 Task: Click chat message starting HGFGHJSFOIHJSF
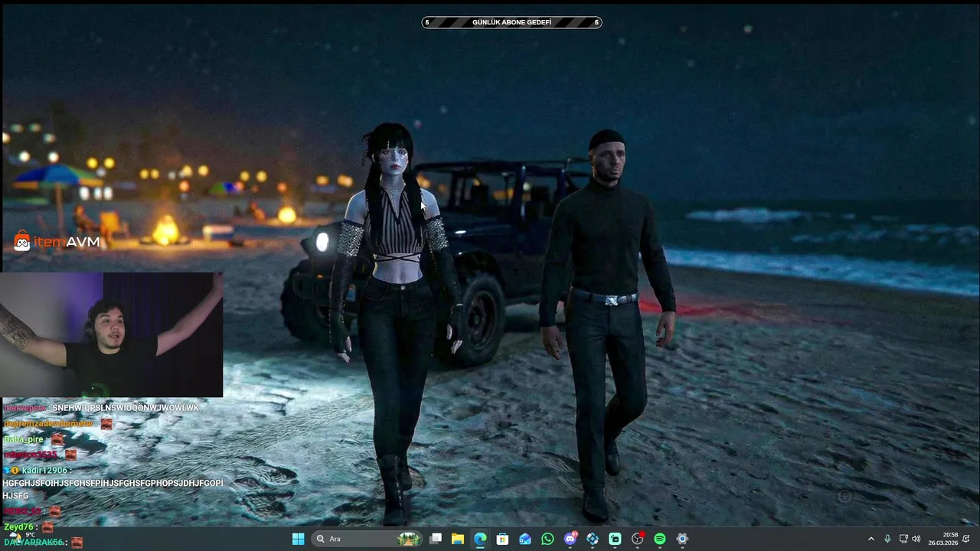[113, 489]
